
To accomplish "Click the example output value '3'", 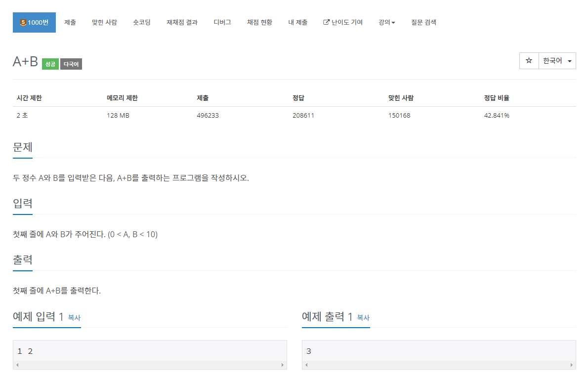I will pyautogui.click(x=309, y=351).
